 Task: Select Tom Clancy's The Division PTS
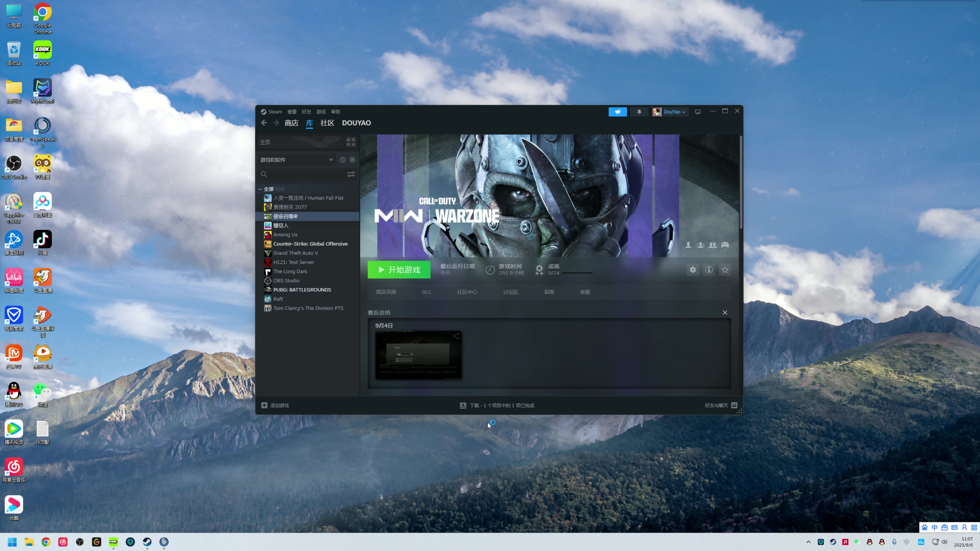coord(308,308)
